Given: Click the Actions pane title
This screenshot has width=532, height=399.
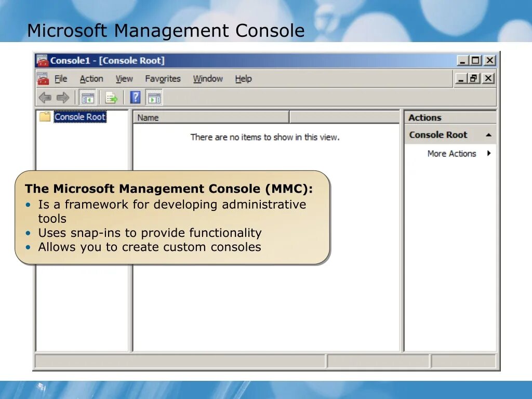Looking at the screenshot, I should 425,118.
